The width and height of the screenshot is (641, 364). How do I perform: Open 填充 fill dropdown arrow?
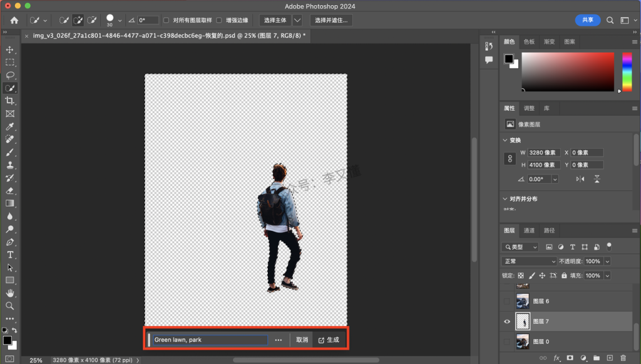coord(607,275)
